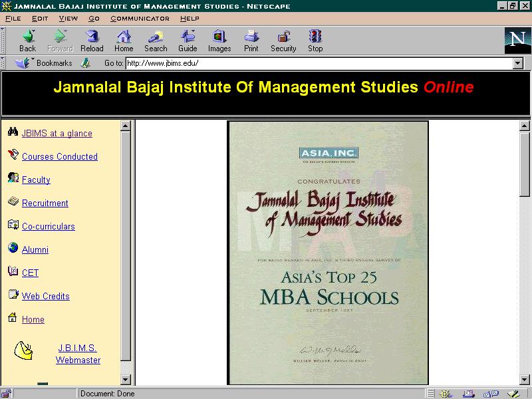Expand the Go to URL history dropdown
The width and height of the screenshot is (532, 399).
518,63
